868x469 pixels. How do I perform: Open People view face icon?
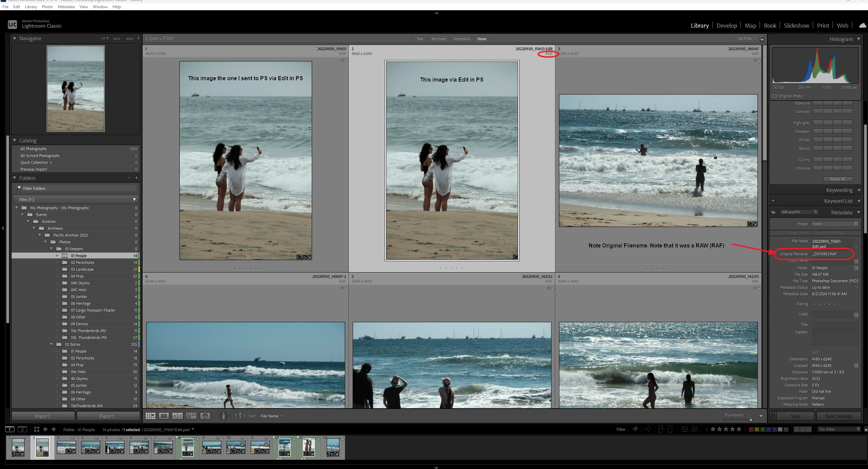click(205, 416)
